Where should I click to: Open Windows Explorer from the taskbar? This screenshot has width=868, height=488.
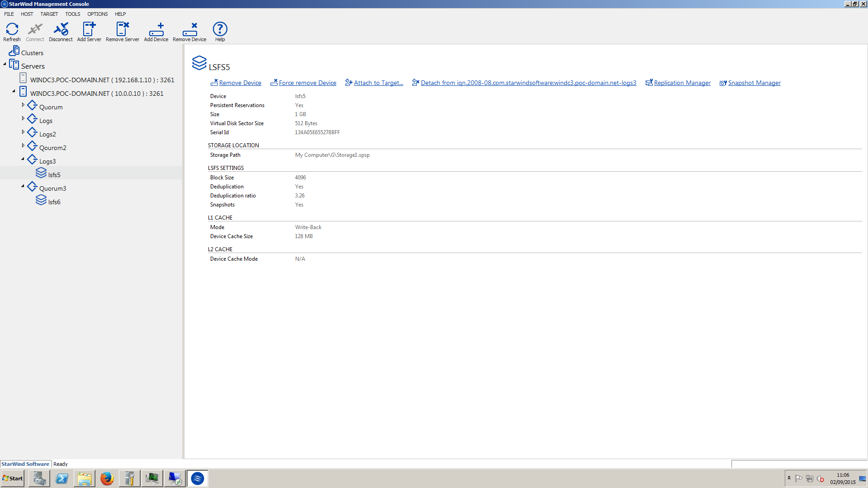pyautogui.click(x=85, y=479)
